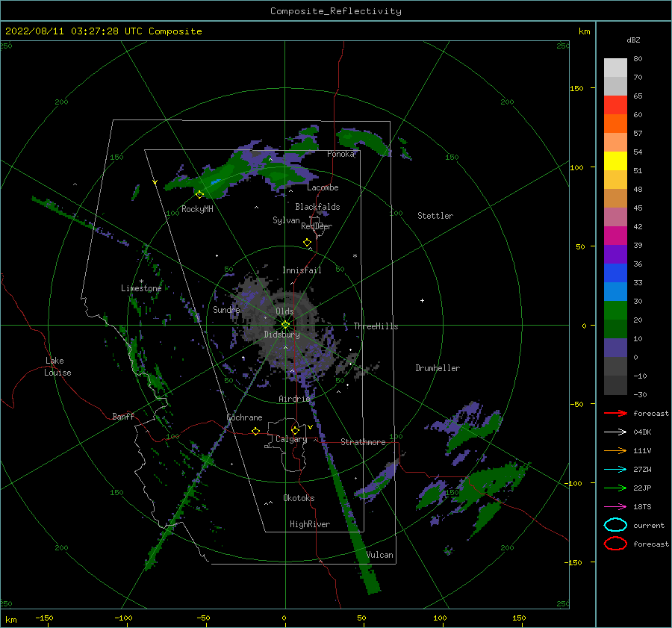Click the Okotoks label
The height and width of the screenshot is (628, 672).
[x=299, y=498]
